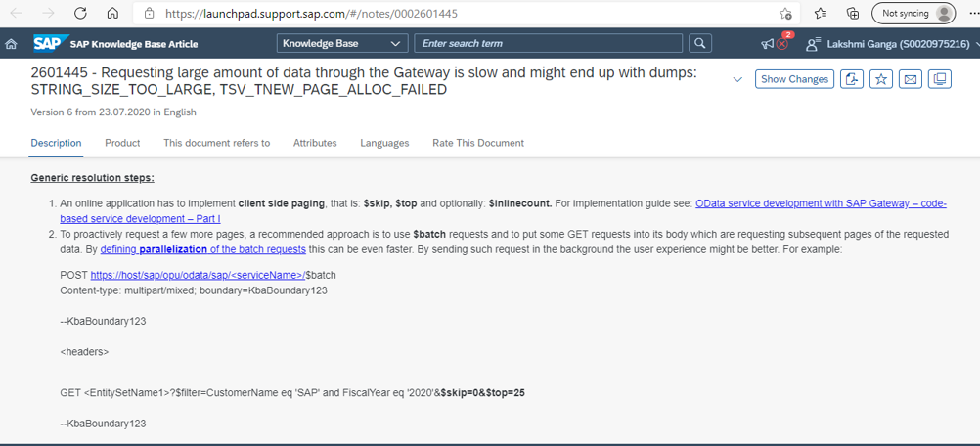Click the SAP home icon
Image resolution: width=980 pixels, height=446 pixels.
tap(10, 44)
